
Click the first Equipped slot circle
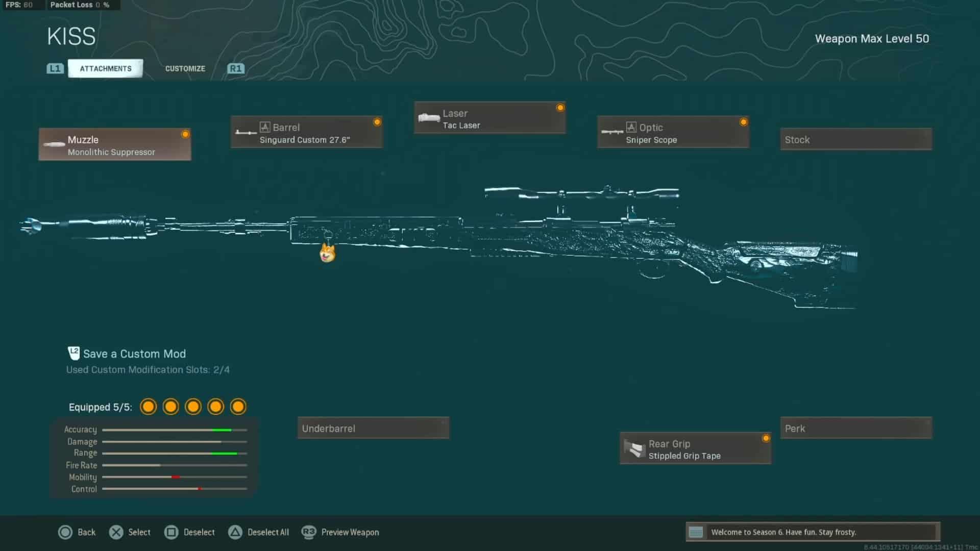(x=148, y=407)
